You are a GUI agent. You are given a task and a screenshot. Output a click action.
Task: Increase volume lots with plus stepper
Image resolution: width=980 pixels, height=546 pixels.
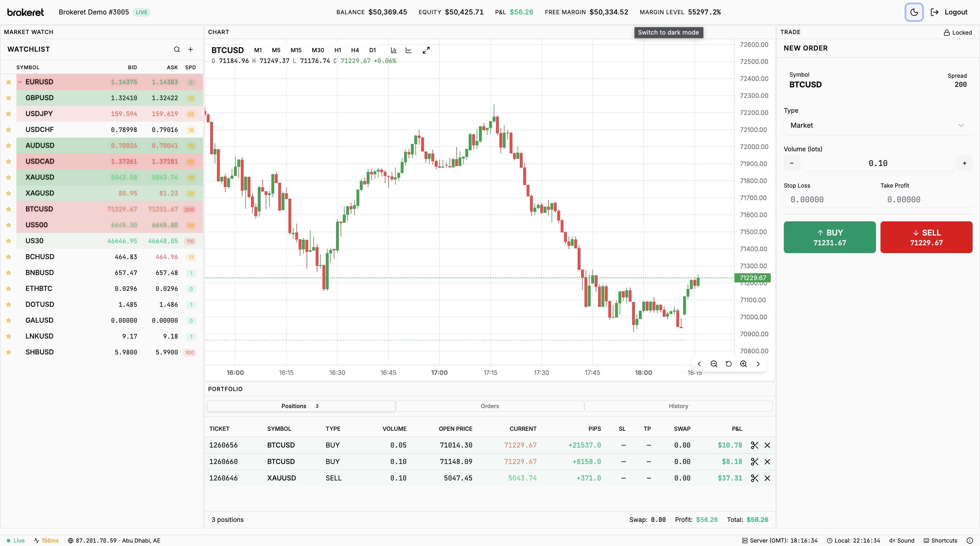tap(964, 163)
